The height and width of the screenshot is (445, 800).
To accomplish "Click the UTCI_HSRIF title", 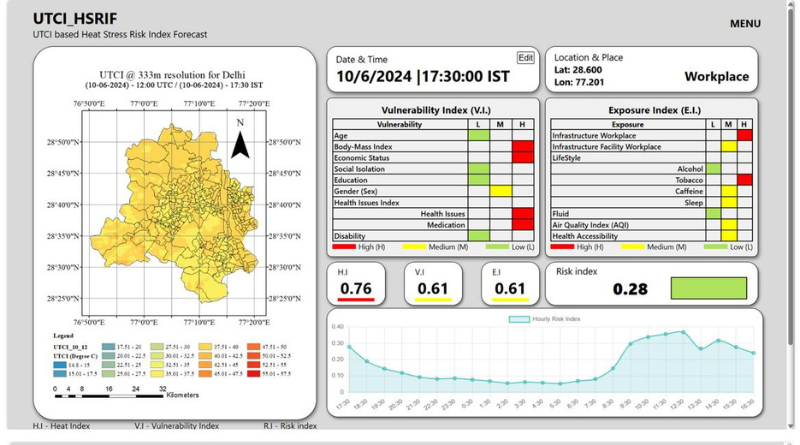I will [x=75, y=18].
